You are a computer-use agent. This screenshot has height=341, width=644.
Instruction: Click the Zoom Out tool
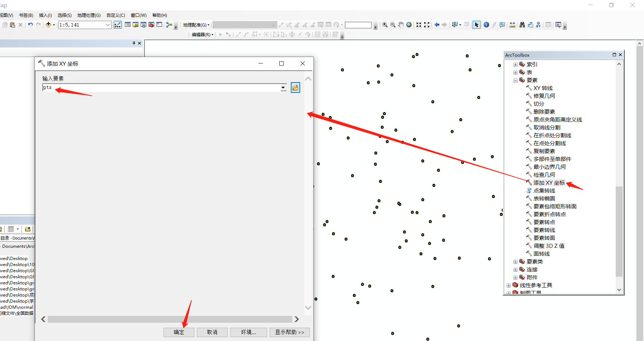[x=393, y=25]
